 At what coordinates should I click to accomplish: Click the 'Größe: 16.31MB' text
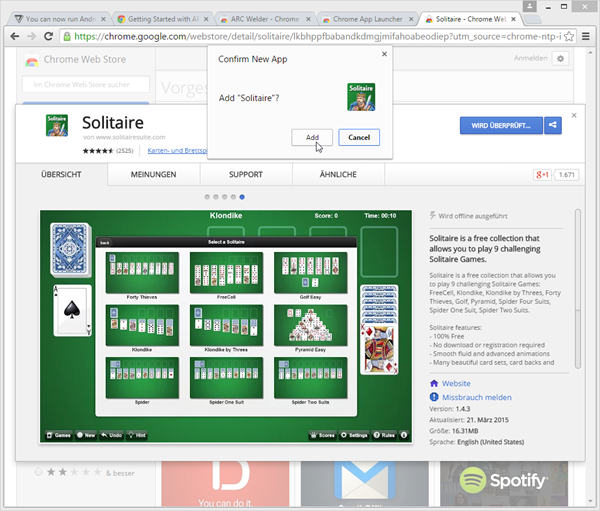[454, 431]
